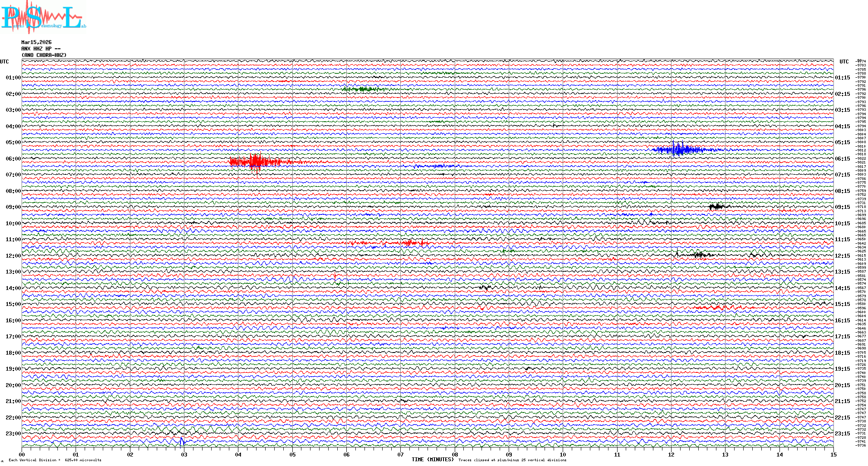Click the 05:15 time label on right
Viewport: 868px width, 466px height.
pos(842,142)
